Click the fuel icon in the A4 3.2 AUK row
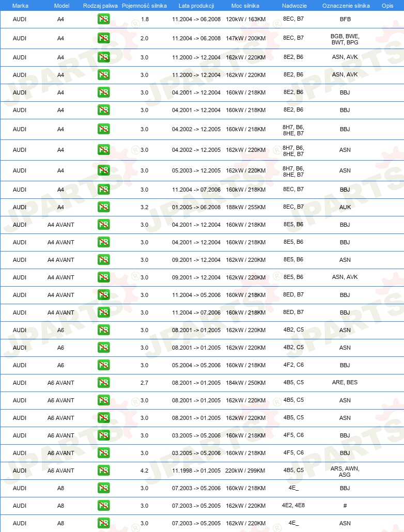404x532 pixels. (103, 207)
